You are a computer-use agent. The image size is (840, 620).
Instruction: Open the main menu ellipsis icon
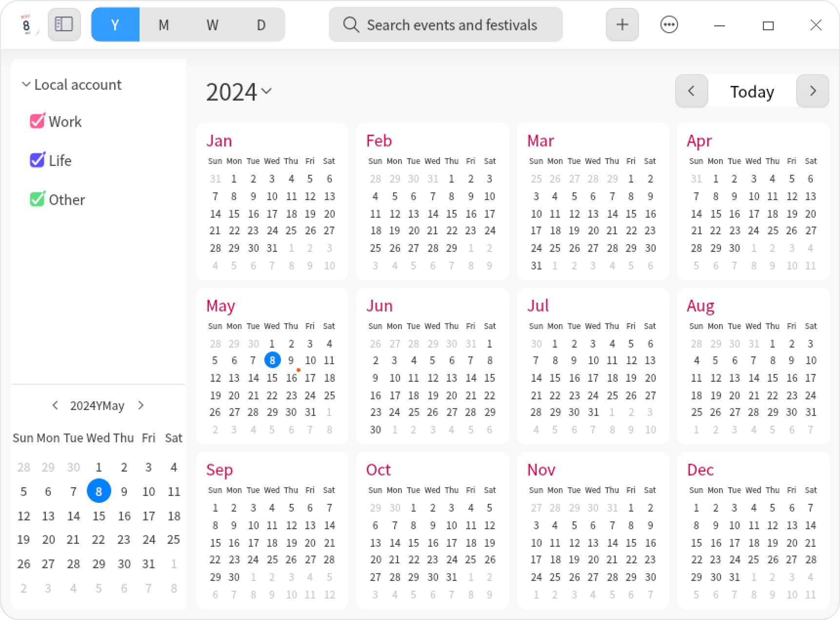coord(669,24)
